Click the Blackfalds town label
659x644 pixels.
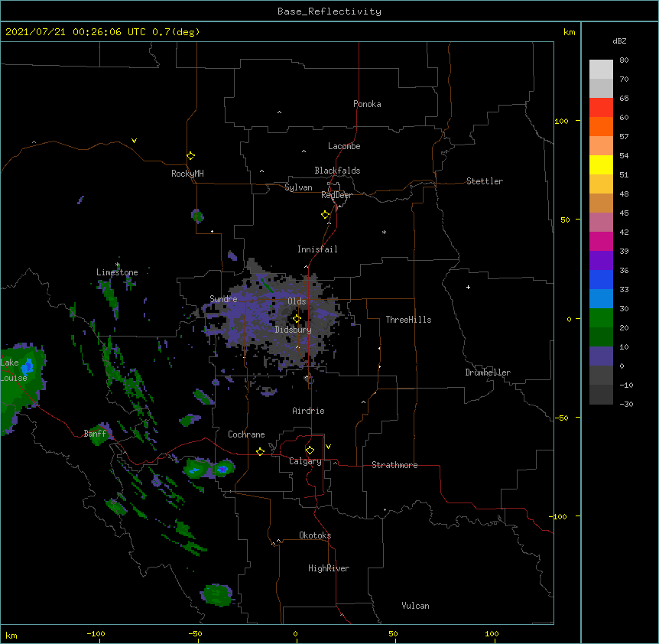(337, 171)
